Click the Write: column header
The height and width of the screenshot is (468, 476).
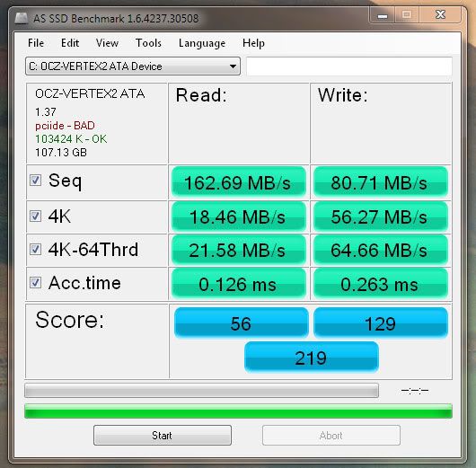click(x=343, y=95)
